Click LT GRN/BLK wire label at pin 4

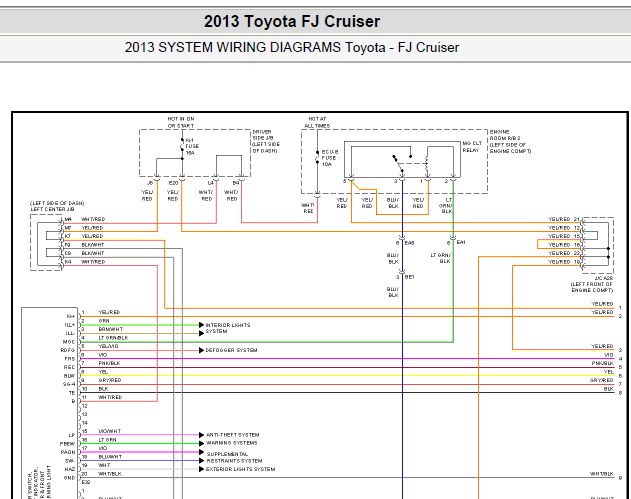coord(113,338)
